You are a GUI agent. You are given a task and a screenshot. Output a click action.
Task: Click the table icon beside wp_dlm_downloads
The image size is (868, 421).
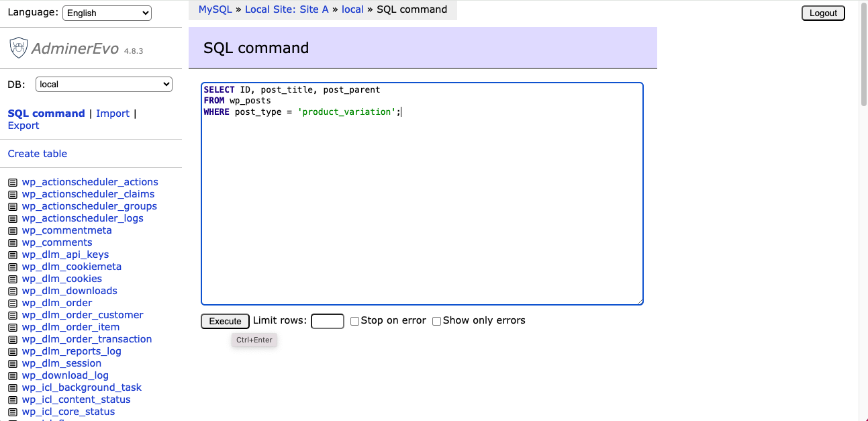[x=12, y=291]
